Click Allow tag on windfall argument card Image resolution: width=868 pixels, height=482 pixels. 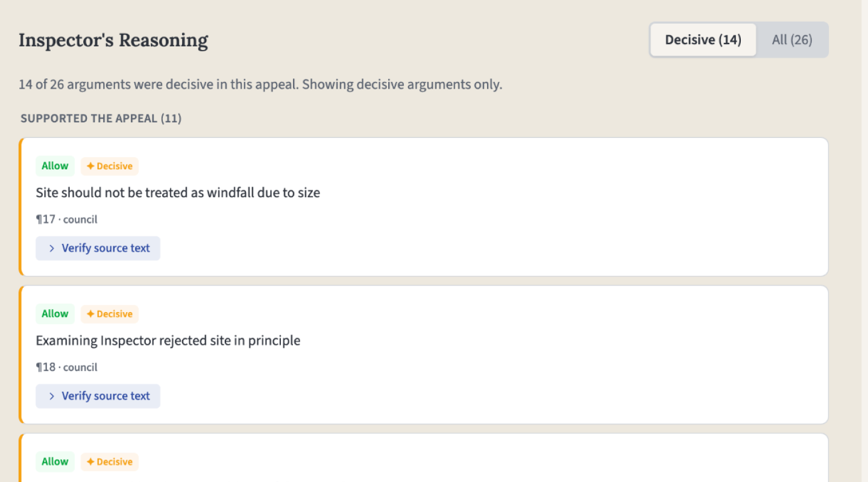(x=55, y=166)
